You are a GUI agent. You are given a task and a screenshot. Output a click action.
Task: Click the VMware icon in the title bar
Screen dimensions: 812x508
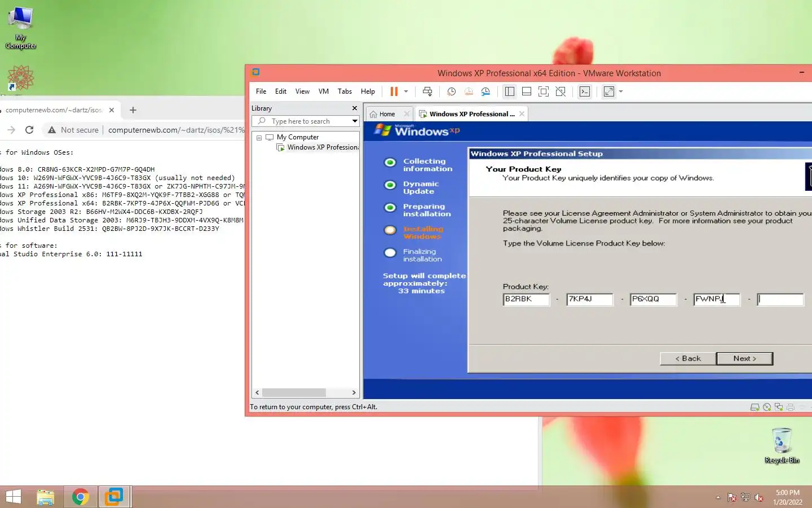[255, 72]
